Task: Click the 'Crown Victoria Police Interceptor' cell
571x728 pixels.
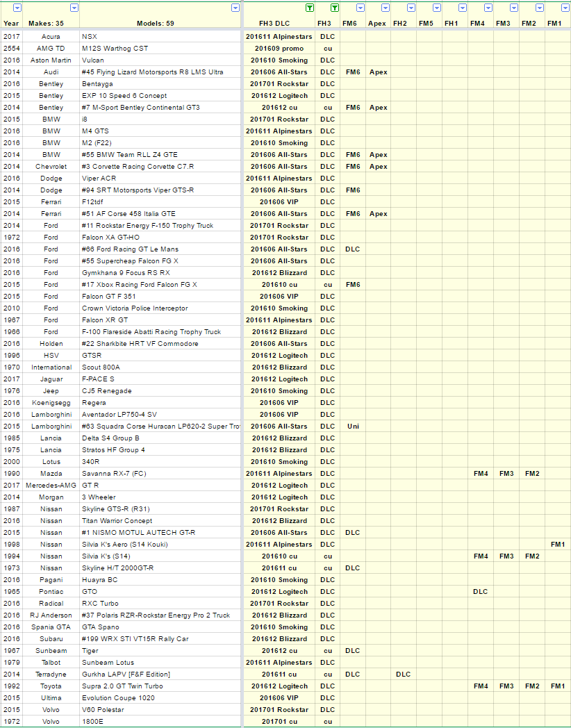Action: 160,308
